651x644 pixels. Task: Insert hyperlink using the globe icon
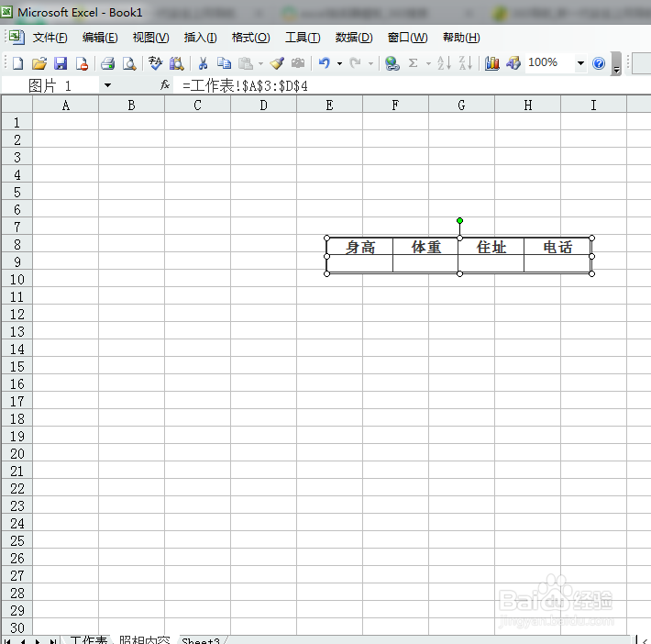(x=392, y=63)
